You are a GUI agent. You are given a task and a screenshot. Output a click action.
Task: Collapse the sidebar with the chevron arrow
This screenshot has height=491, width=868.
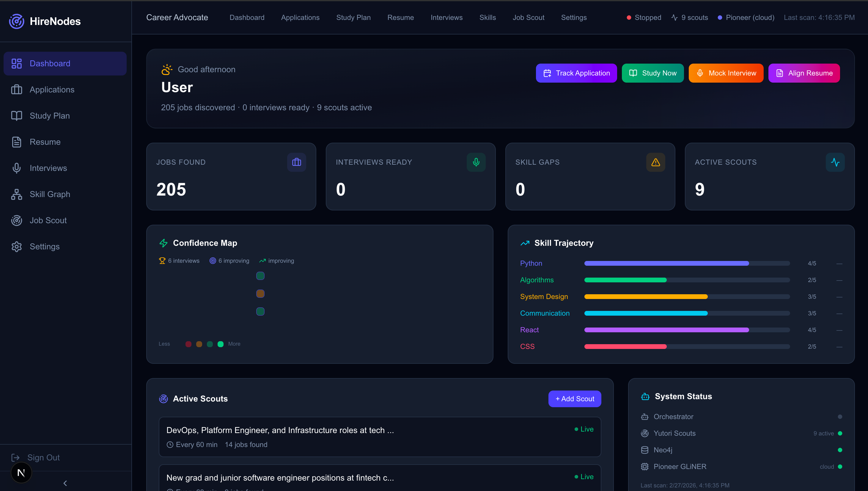pos(65,483)
